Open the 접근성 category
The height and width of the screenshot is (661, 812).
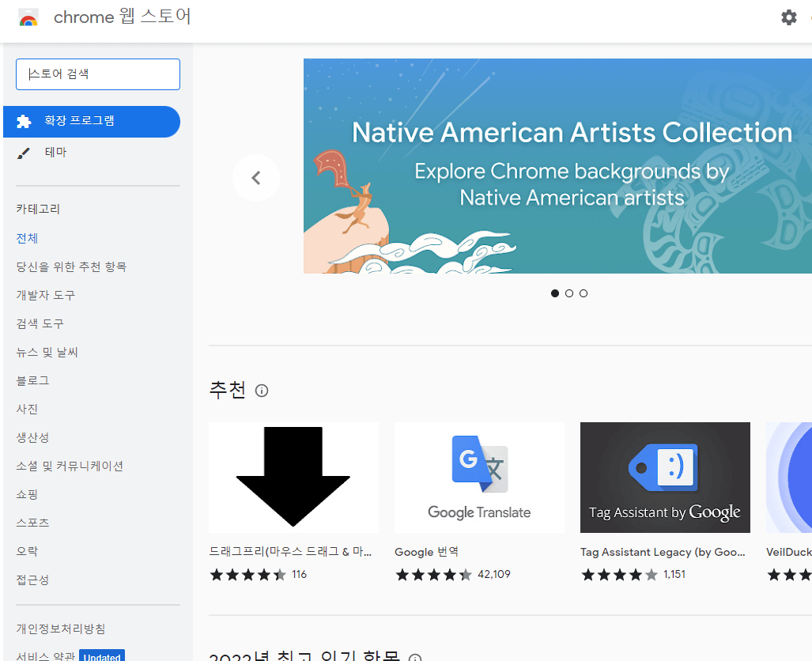click(32, 580)
